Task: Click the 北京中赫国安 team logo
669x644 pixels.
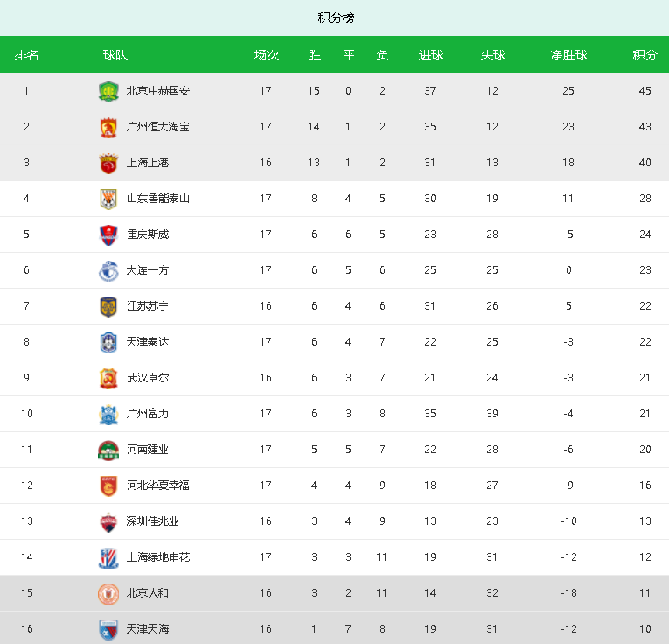Action: (108, 91)
